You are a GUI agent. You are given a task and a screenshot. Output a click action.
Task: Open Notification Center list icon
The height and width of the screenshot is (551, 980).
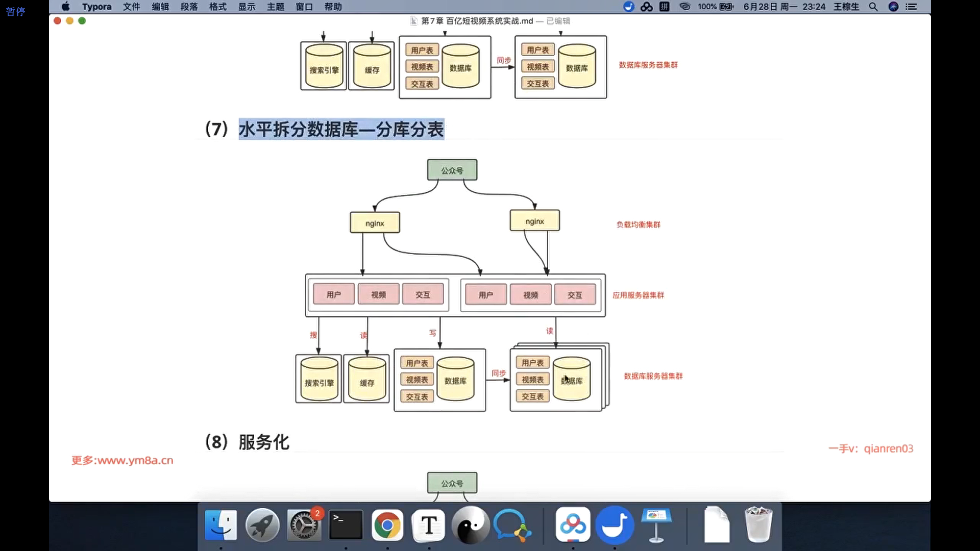(912, 7)
